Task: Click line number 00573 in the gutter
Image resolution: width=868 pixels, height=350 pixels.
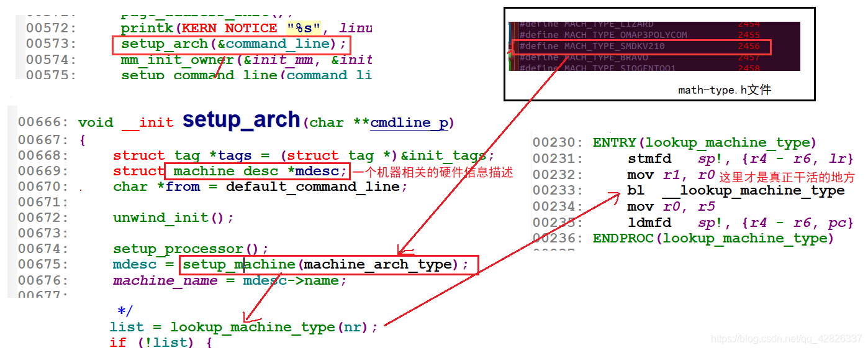Action: tap(52, 44)
